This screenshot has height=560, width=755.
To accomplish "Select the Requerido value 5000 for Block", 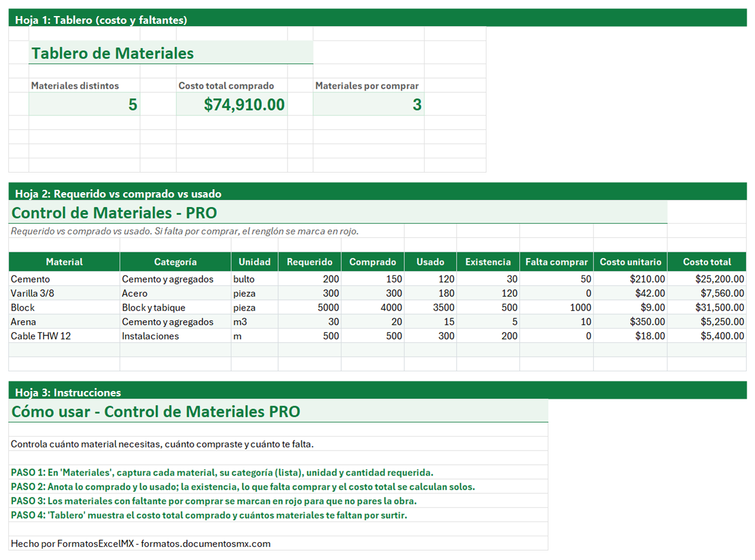I will point(310,308).
